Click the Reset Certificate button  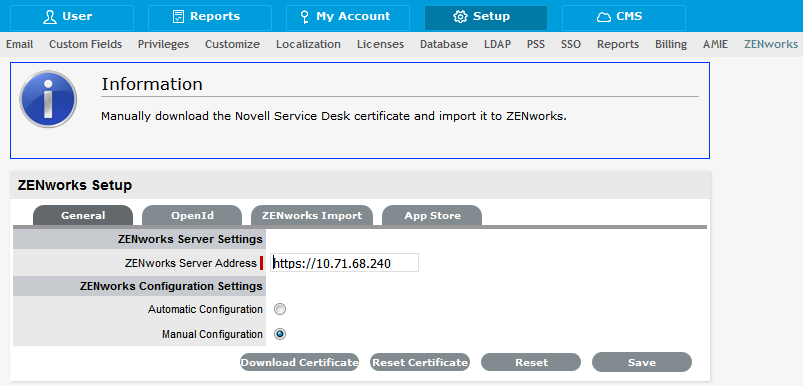[x=420, y=362]
